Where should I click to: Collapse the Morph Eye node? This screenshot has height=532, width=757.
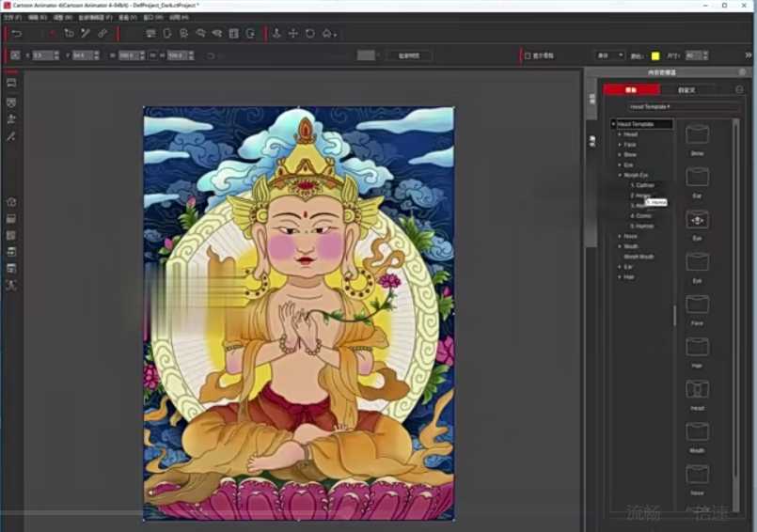620,175
